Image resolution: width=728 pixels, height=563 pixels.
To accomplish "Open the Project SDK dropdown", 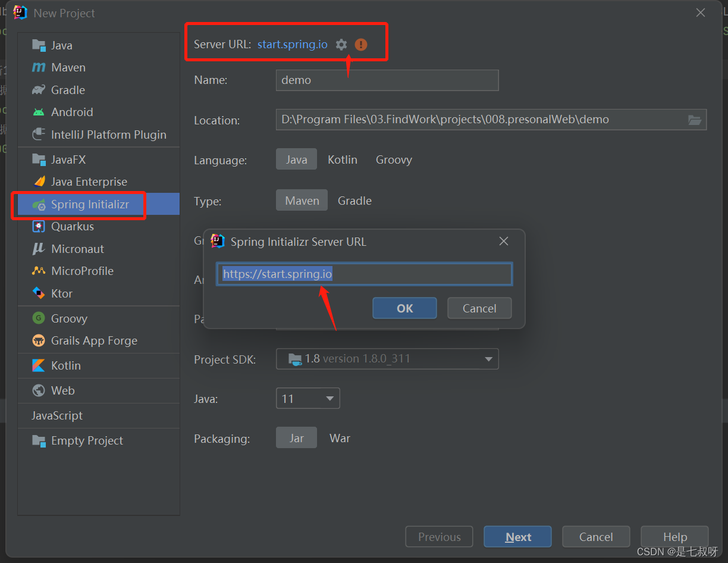I will pos(387,359).
